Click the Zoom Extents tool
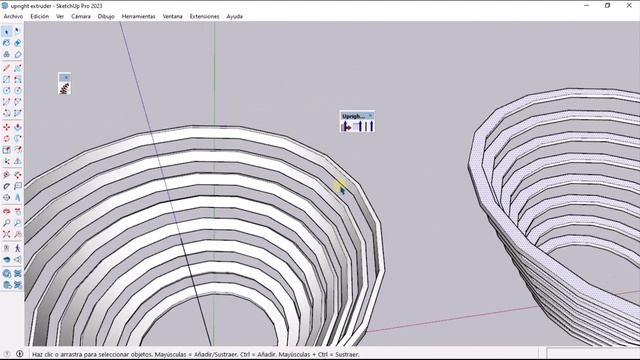The image size is (640, 360). pos(7,234)
